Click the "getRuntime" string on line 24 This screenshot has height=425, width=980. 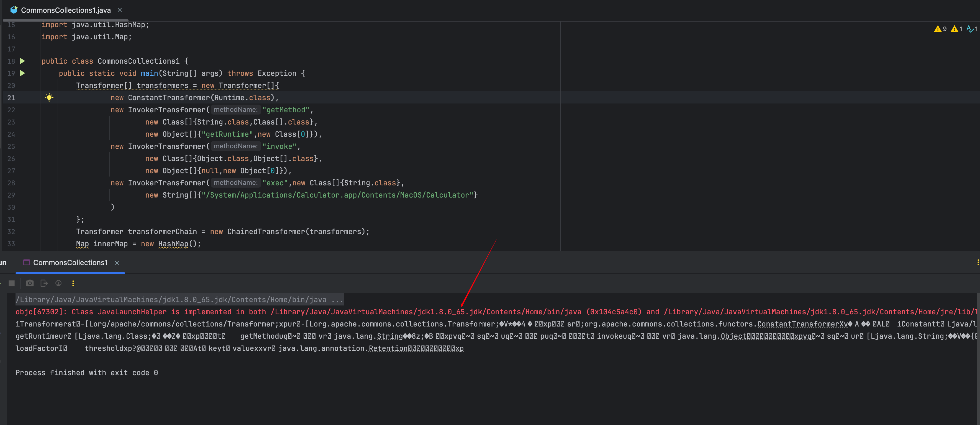(x=227, y=134)
